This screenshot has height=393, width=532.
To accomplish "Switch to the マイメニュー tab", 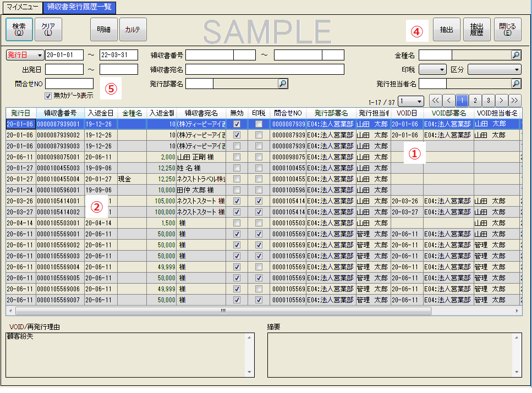I will (23, 7).
